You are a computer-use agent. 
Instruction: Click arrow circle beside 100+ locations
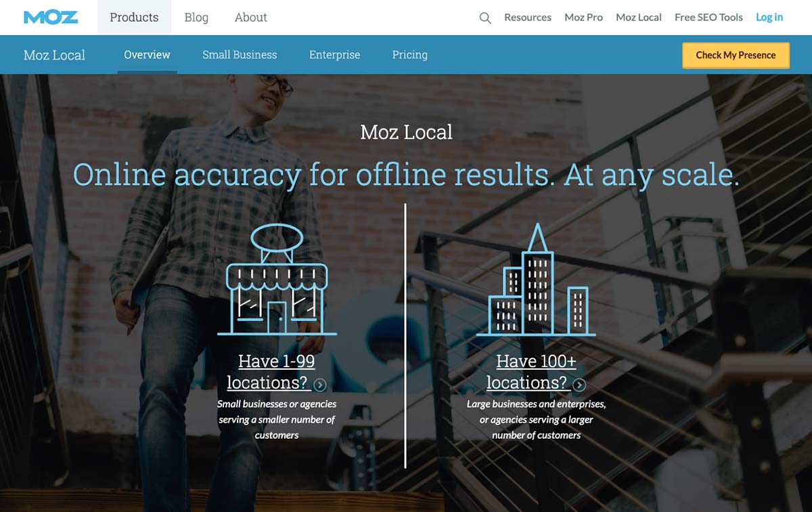point(579,385)
